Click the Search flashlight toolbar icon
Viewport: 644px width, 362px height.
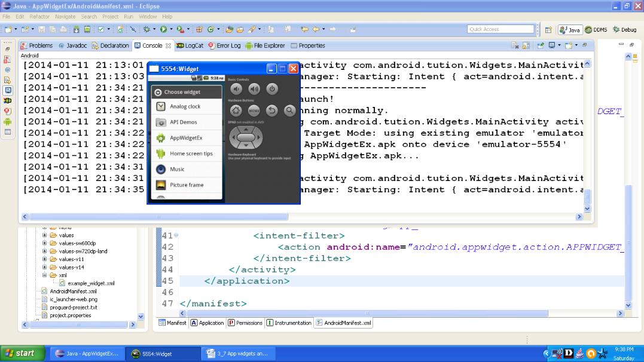click(251, 29)
